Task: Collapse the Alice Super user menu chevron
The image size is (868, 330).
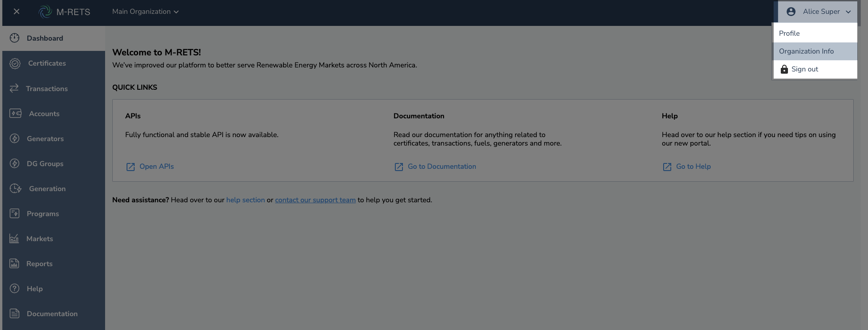Action: [x=848, y=12]
